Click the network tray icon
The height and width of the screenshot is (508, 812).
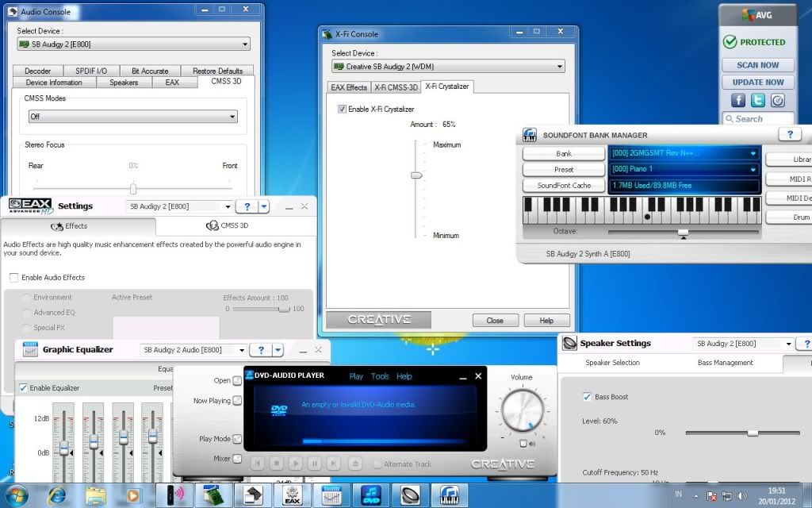tap(726, 496)
